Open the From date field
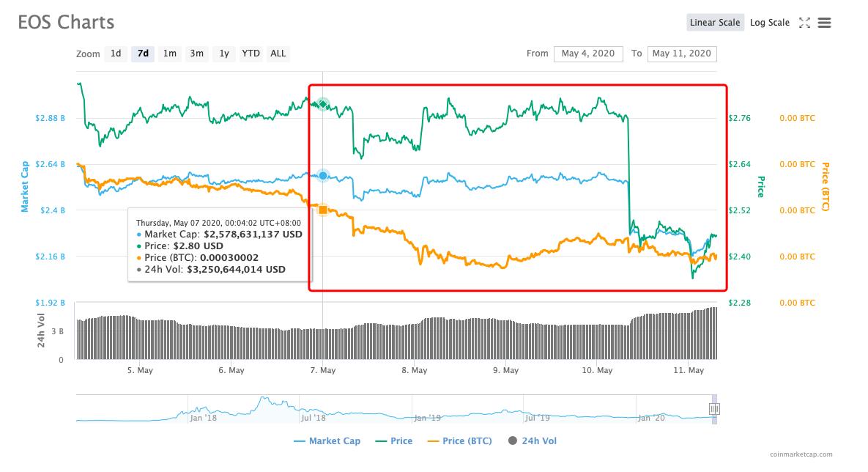This screenshot has width=868, height=472. tap(588, 54)
